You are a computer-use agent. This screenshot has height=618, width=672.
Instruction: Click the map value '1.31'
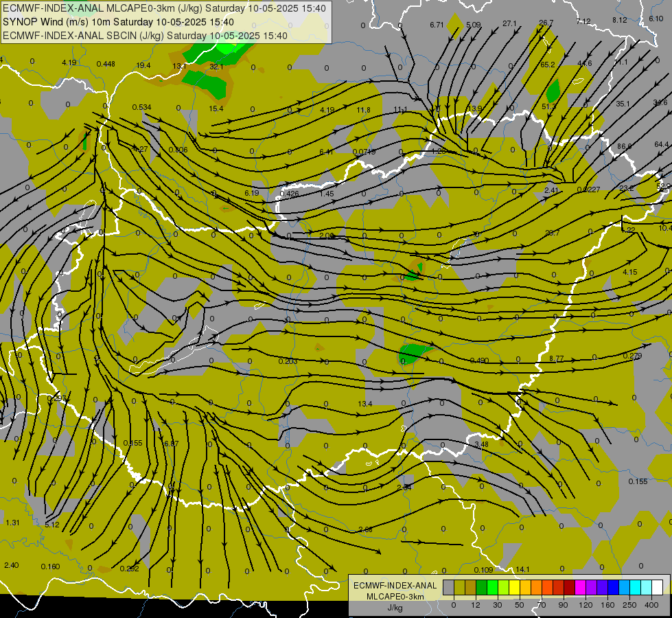click(12, 523)
